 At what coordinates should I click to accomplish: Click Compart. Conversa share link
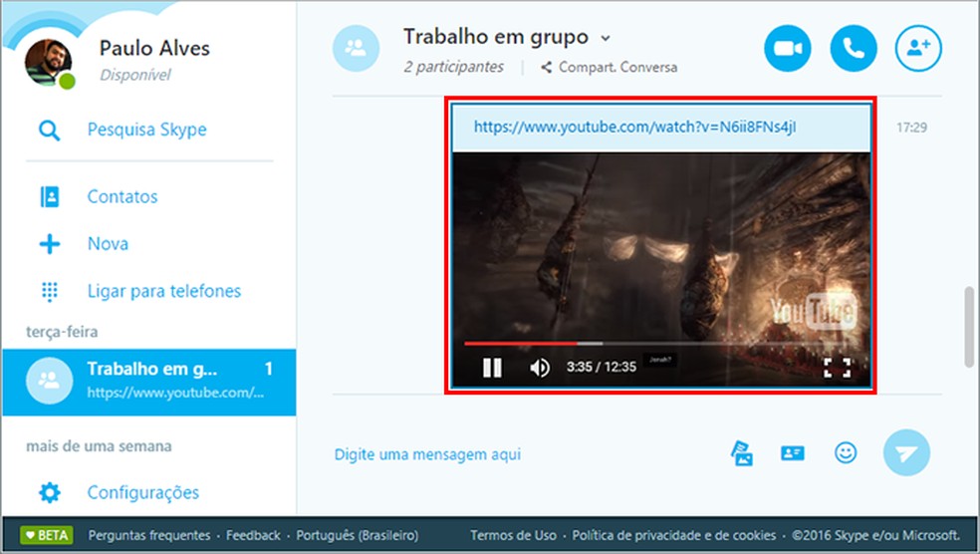(x=617, y=67)
